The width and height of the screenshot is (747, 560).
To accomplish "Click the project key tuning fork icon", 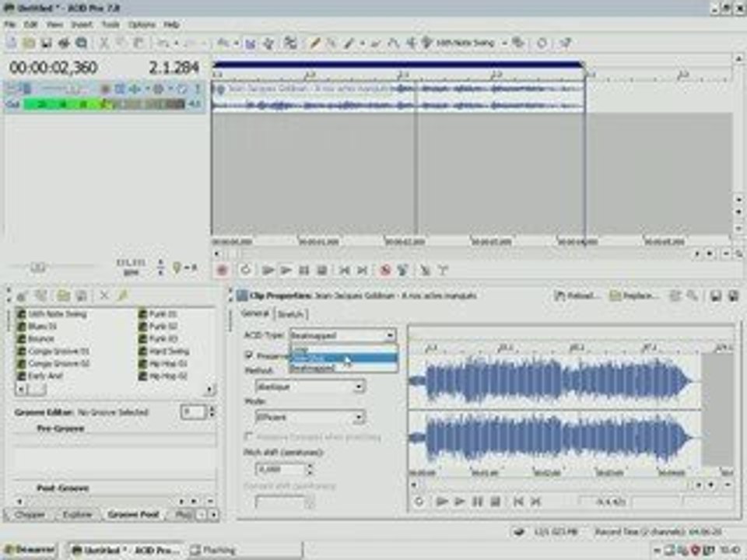I will [x=177, y=268].
